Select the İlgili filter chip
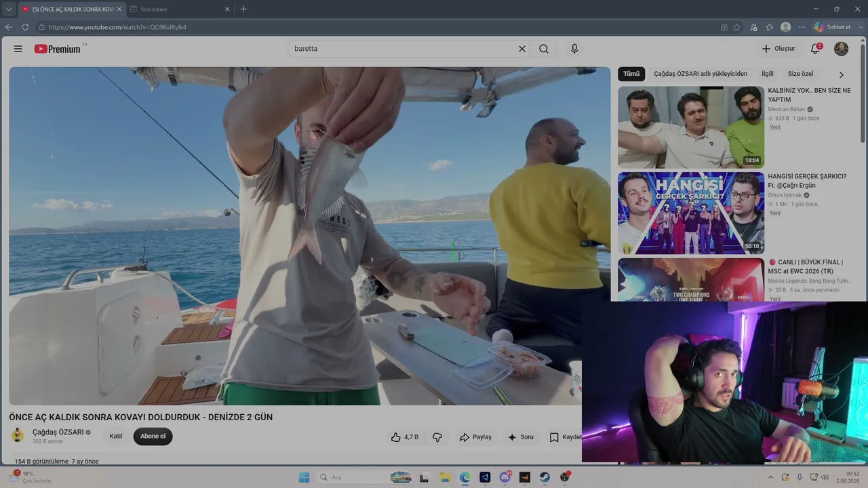Viewport: 868px width, 488px height. (x=767, y=74)
